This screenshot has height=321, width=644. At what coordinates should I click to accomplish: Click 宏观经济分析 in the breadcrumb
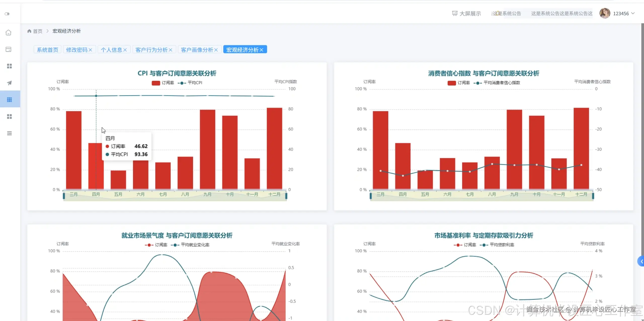[x=67, y=31]
